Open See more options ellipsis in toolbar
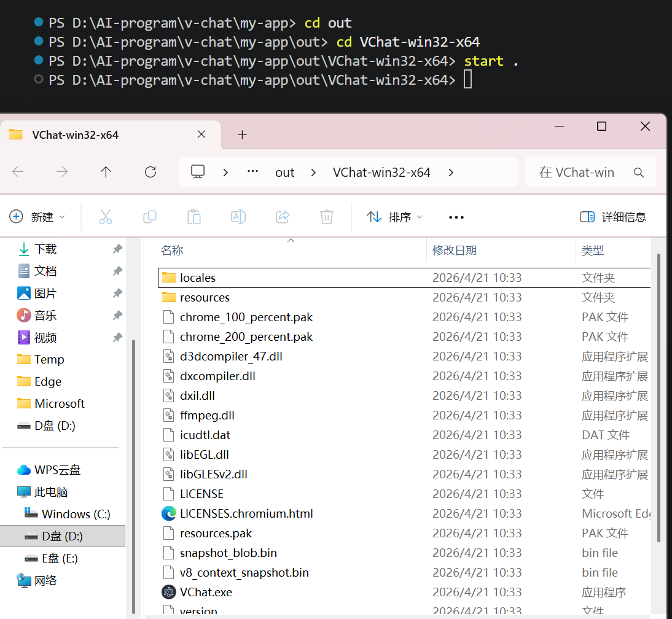Viewport: 672px width, 619px height. [x=456, y=217]
